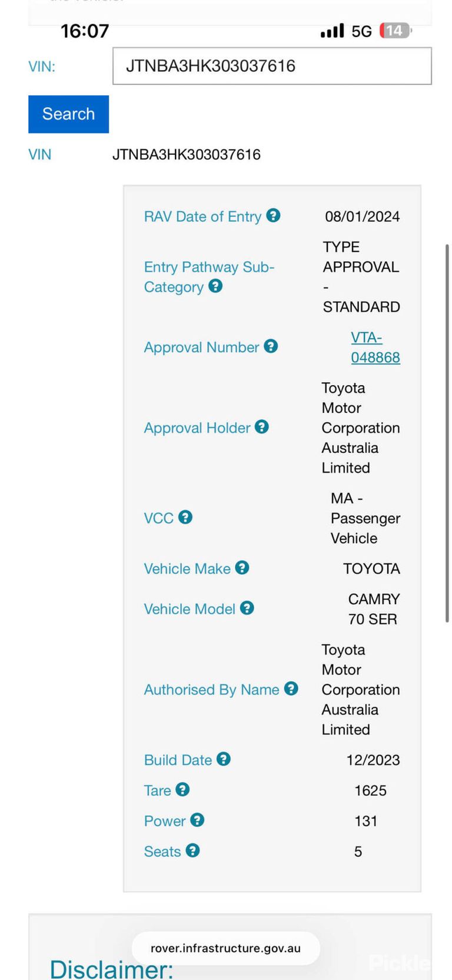Show help for Power field
The height and width of the screenshot is (980, 452).
coord(197,820)
